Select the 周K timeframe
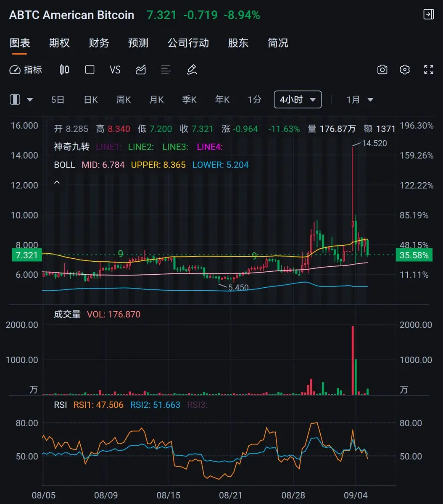 coord(124,100)
